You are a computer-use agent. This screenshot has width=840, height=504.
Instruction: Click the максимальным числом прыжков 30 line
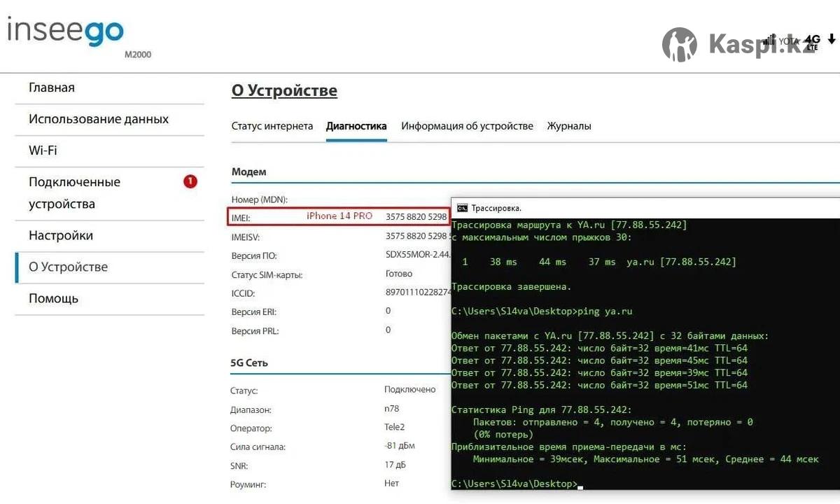[541, 237]
